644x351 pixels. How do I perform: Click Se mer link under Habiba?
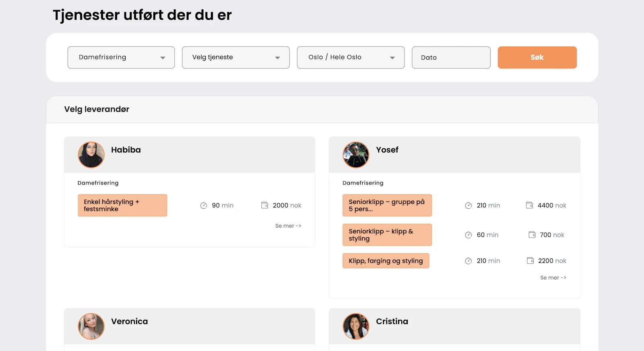[288, 226]
